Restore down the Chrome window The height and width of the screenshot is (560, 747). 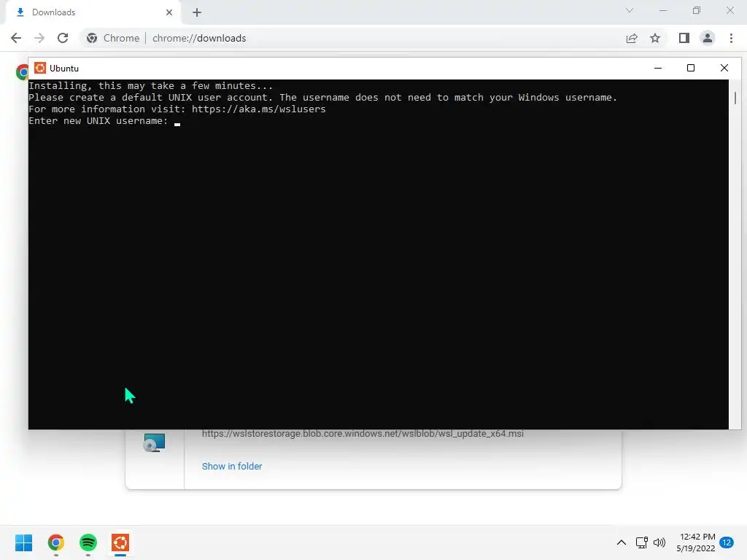pyautogui.click(x=697, y=10)
